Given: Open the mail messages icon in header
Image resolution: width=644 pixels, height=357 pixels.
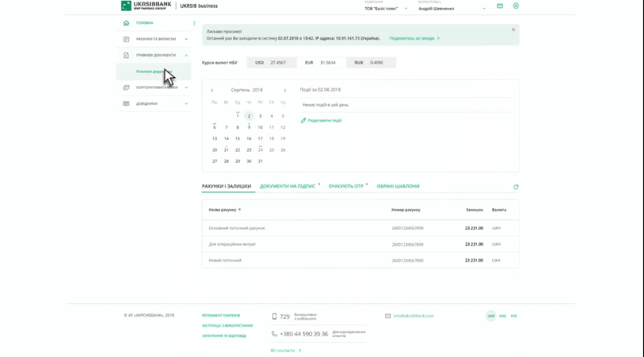Looking at the screenshot, I should tap(499, 6).
